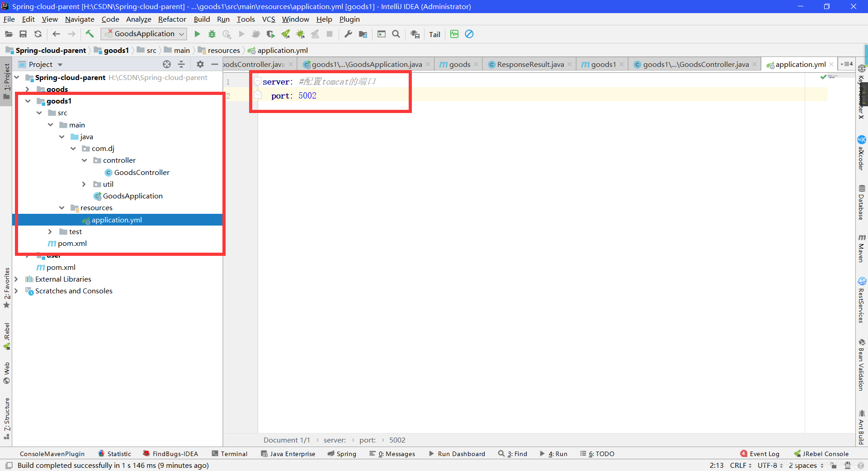Screen dimensions: 868x471
Task: Collapse the src folder under goods1
Action: coord(39,113)
